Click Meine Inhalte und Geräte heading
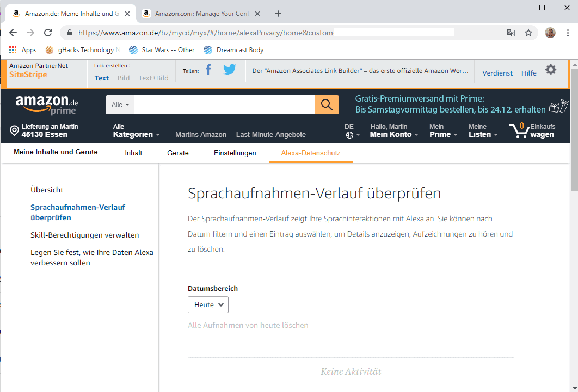This screenshot has width=578, height=392. (56, 152)
